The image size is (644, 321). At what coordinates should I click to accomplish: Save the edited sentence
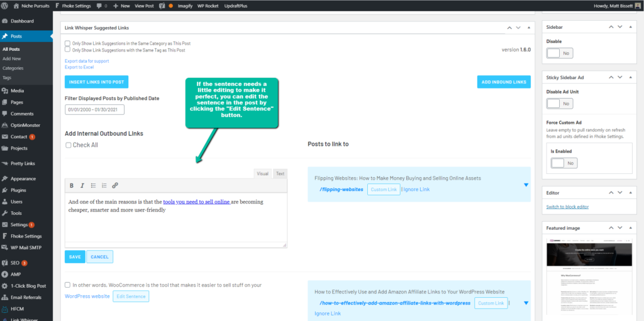tap(75, 257)
